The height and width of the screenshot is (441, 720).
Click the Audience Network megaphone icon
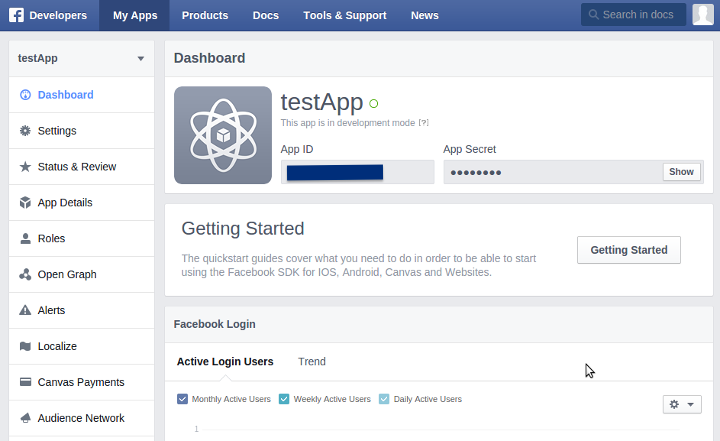(x=25, y=418)
